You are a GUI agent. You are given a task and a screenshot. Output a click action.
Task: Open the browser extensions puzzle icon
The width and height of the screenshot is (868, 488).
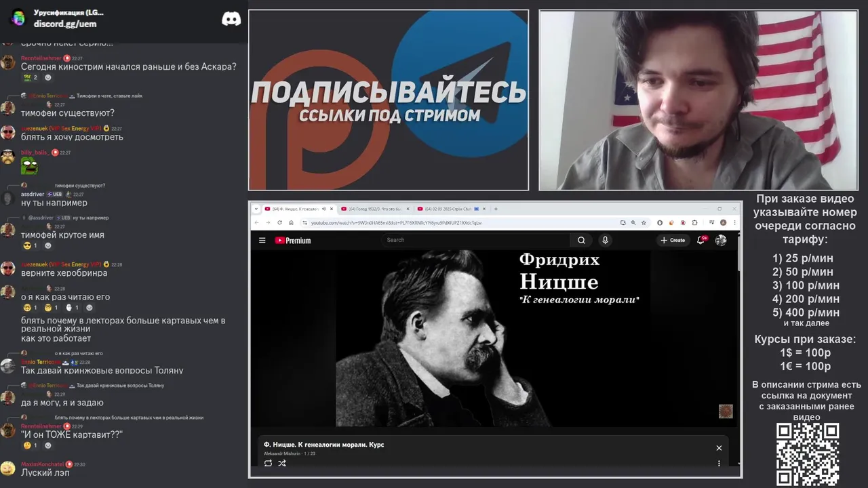694,222
